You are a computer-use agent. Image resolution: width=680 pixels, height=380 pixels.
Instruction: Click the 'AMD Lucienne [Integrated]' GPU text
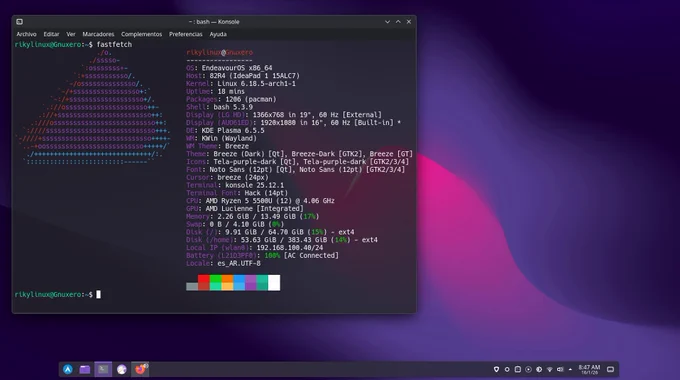click(255, 209)
